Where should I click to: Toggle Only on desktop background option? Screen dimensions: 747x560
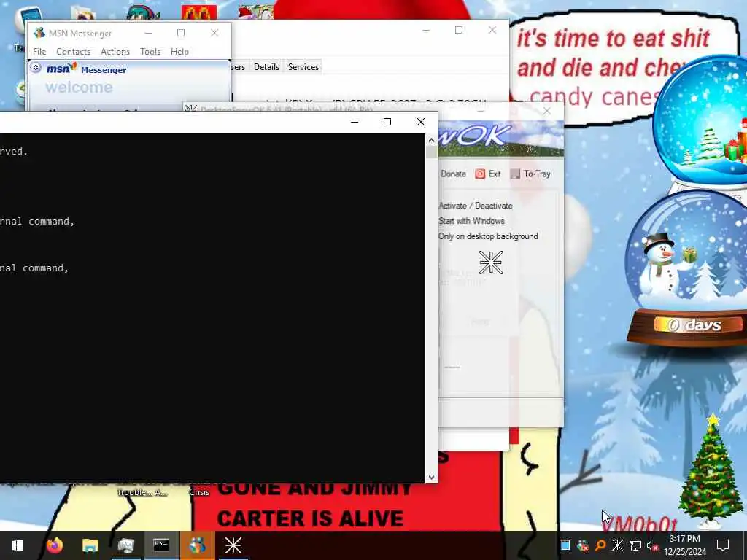488,236
